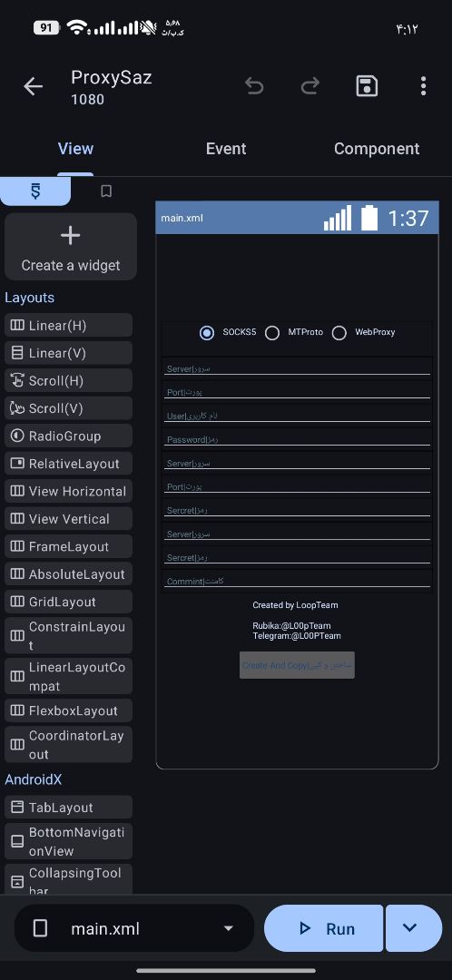Open the bookmark widgets panel icon
Screen dimensions: 452x980
[x=106, y=191]
